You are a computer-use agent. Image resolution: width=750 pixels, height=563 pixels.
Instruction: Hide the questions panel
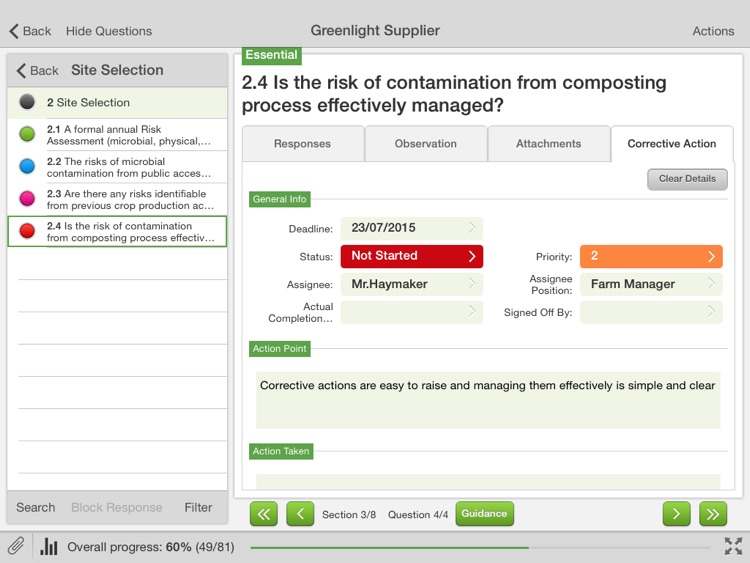coord(109,31)
